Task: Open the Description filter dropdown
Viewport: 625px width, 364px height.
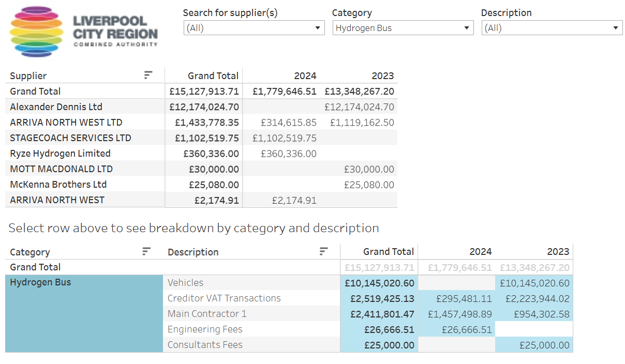Action: coord(552,28)
